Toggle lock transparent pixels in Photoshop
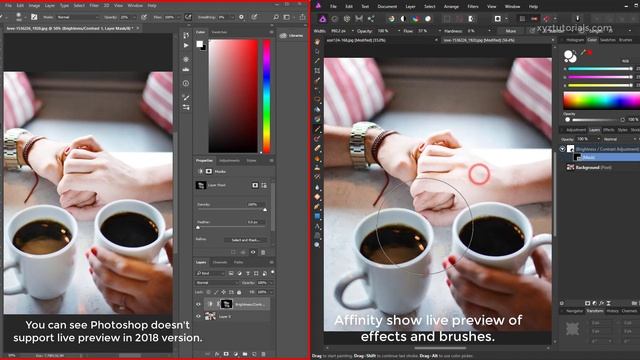Image resolution: width=640 pixels, height=360 pixels. pyautogui.click(x=209, y=292)
